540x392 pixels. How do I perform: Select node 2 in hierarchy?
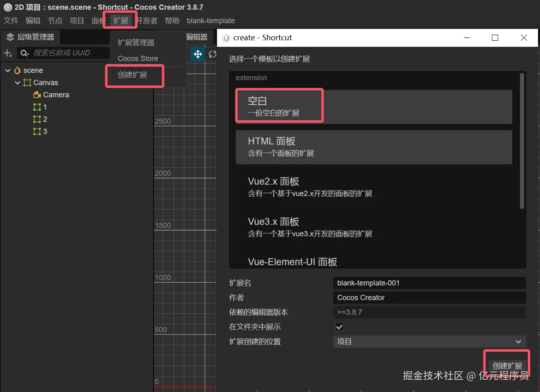click(x=45, y=119)
